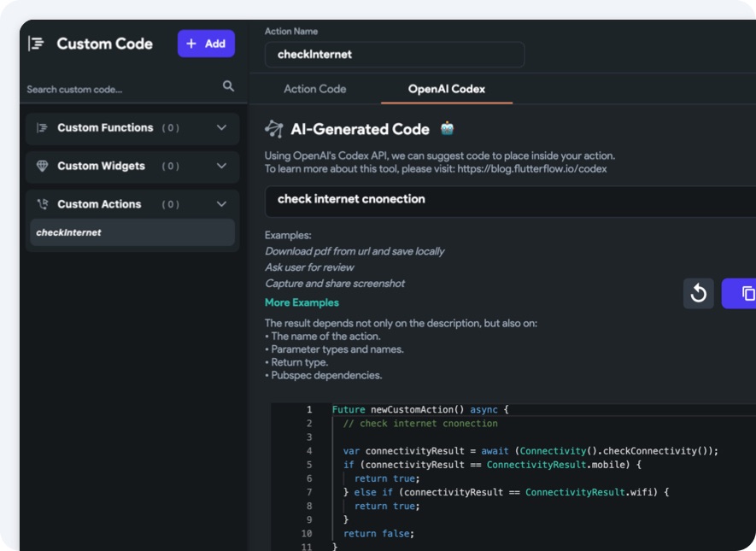Collapse the Custom Actions section chevron
The image size is (756, 551).
click(221, 204)
